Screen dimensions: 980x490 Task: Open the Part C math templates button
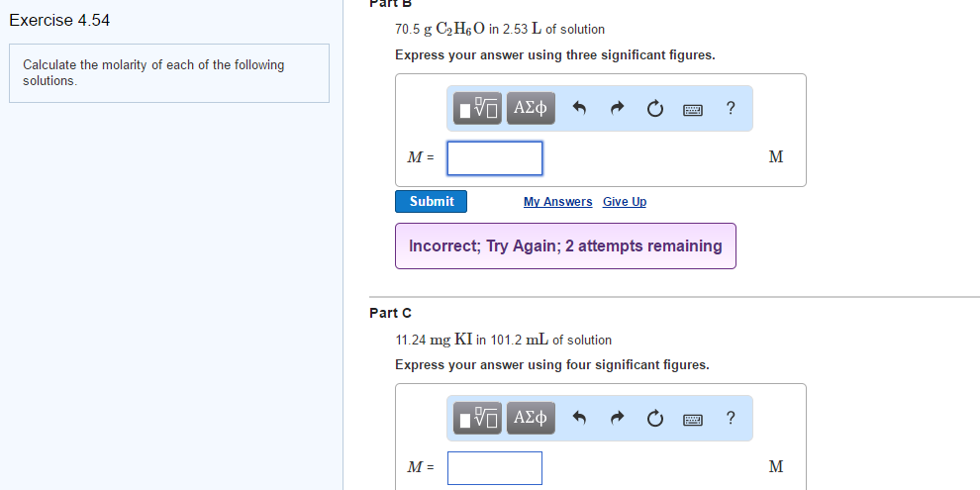(x=477, y=418)
